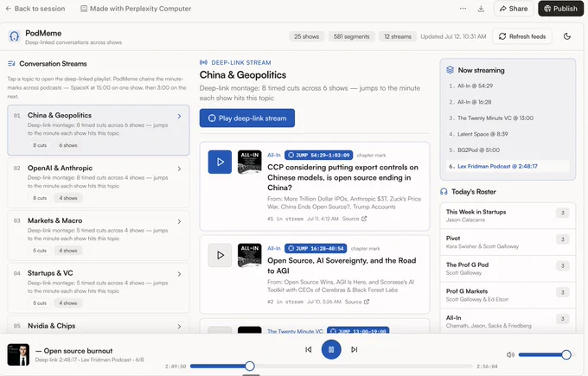Select The Twenty Minute VC @ 13:00
Viewport: 588px width, 376px height.
click(x=508, y=118)
